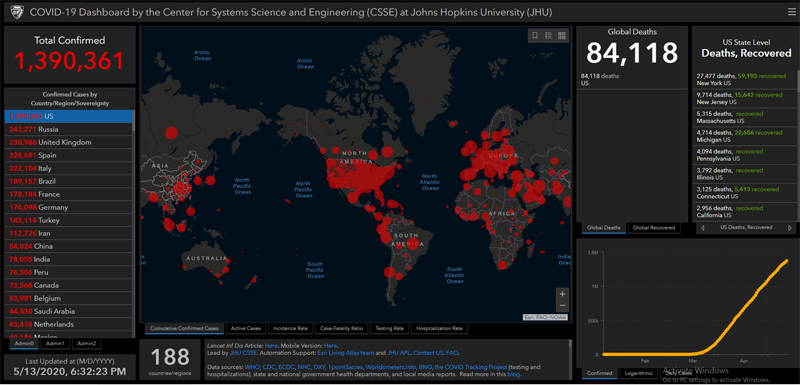The height and width of the screenshot is (385, 800).
Task: Switch to Admin1 level list
Action: tap(55, 344)
